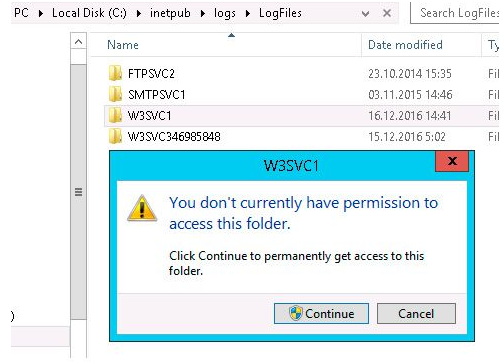The image size is (504, 362).
Task: Select the FTPSVC2 folder icon
Action: (x=115, y=73)
